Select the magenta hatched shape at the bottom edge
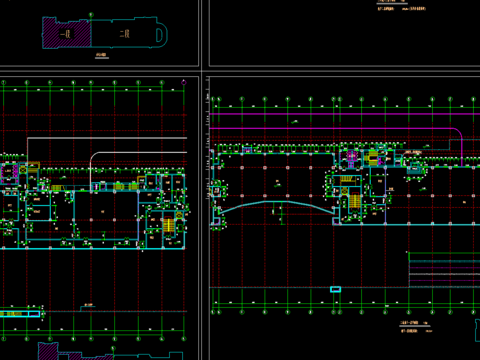 (48, 351)
